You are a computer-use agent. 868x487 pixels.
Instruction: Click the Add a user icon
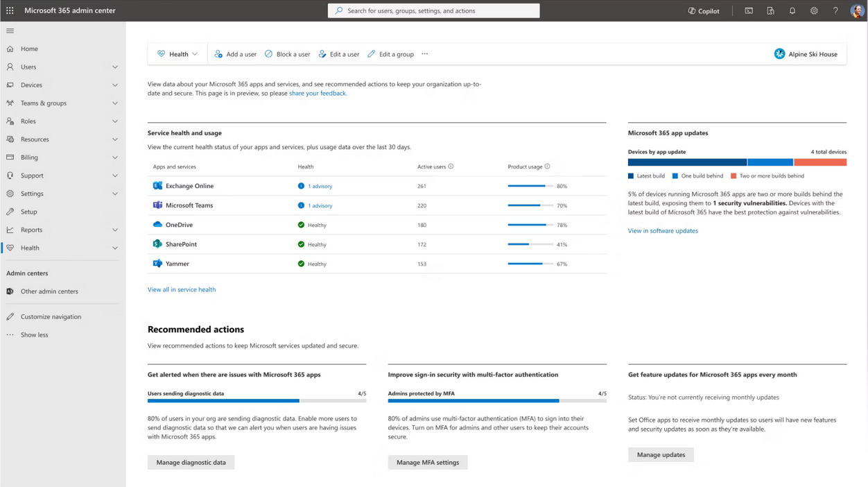(x=218, y=54)
